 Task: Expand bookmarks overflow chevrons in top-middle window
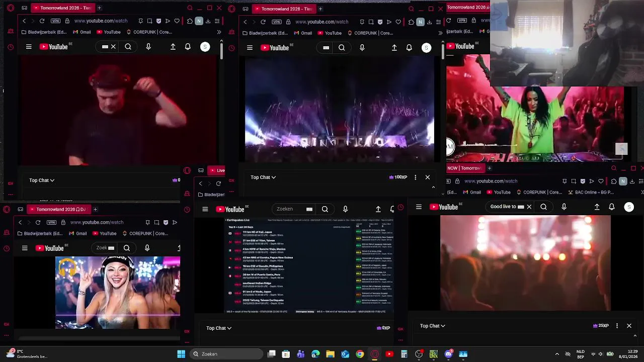tap(440, 33)
